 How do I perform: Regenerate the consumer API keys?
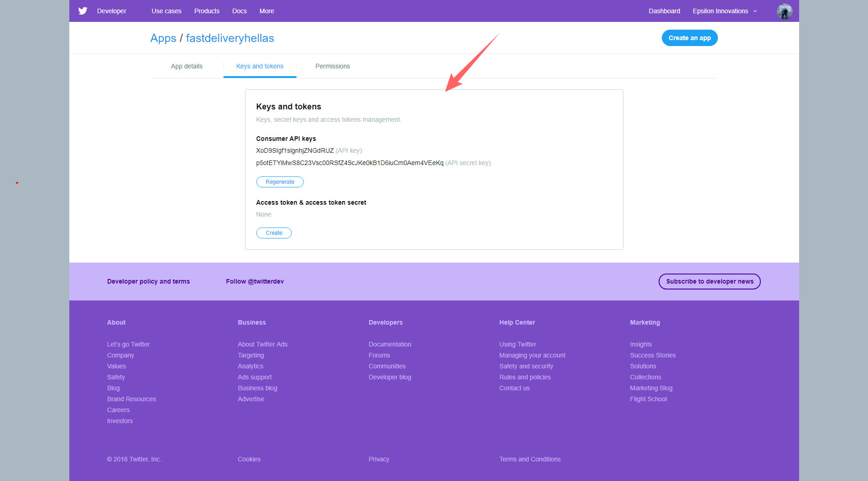(280, 182)
